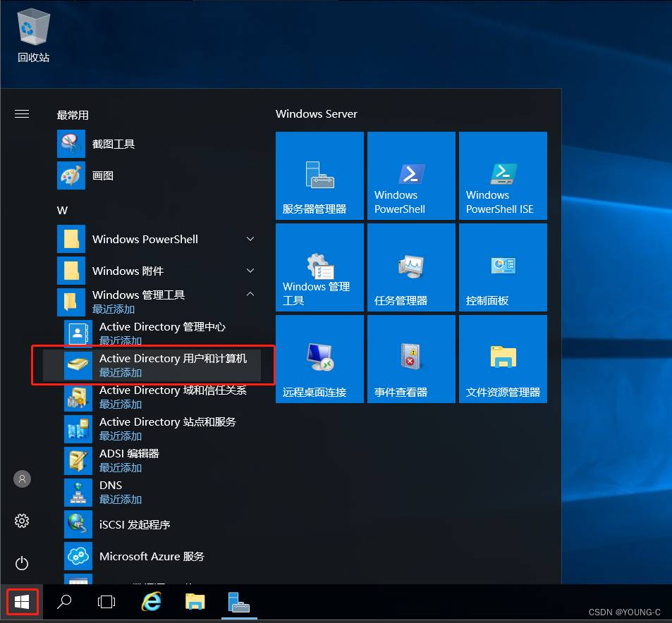Open the Server Manager tile
Screen dimensions: 672x623
[319, 175]
